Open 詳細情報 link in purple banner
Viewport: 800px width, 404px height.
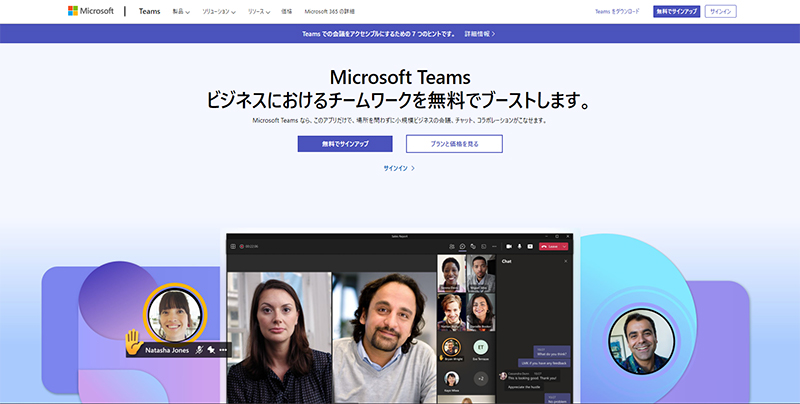coord(480,34)
